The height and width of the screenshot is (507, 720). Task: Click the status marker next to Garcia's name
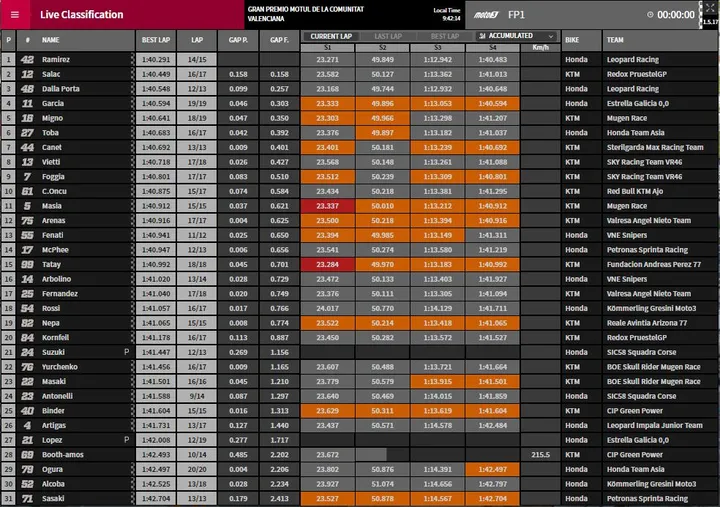coord(133,103)
